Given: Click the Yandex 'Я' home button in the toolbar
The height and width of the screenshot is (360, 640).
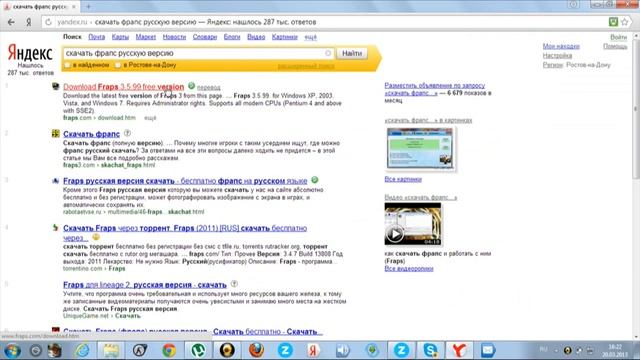Looking at the screenshot, I should coord(29,22).
